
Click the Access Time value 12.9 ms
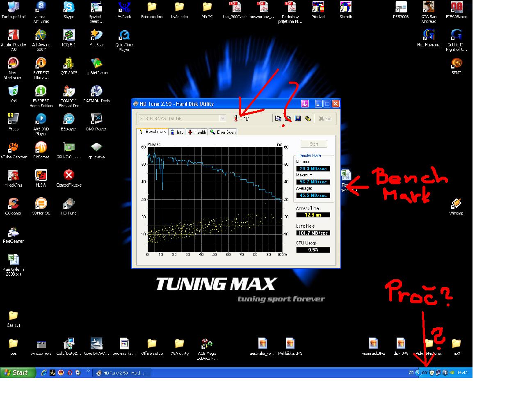[313, 215]
